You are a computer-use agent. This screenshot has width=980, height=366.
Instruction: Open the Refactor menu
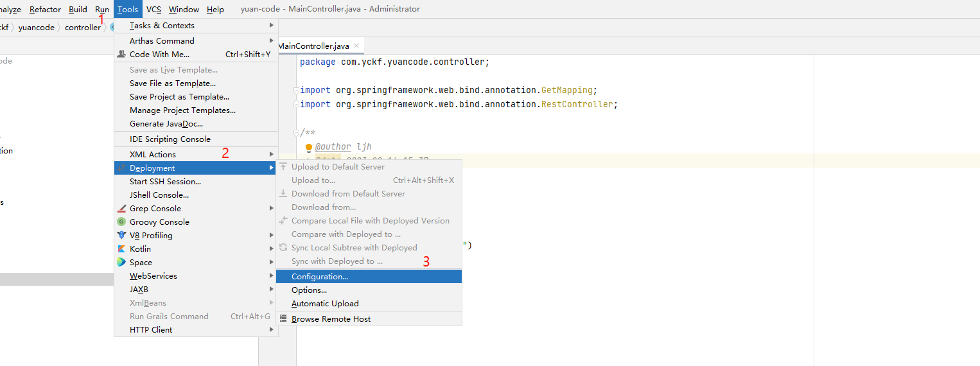(x=46, y=10)
